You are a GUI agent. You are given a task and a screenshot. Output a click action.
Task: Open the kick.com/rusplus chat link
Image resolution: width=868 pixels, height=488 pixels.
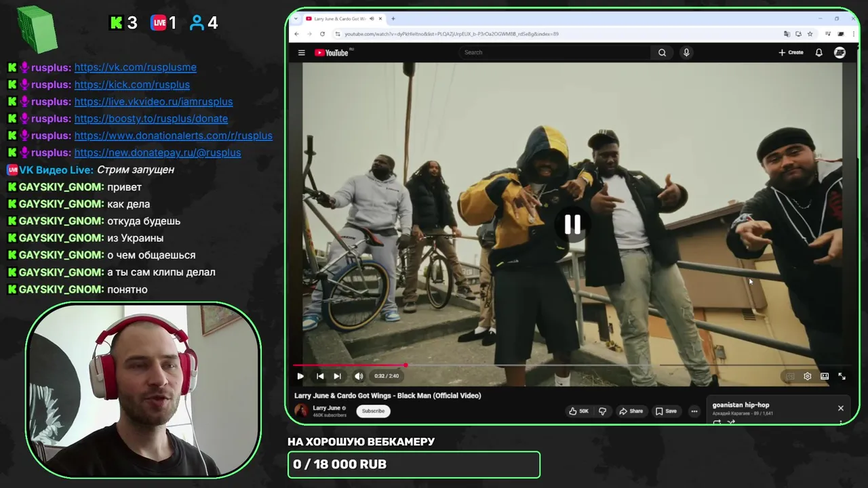pyautogui.click(x=132, y=85)
